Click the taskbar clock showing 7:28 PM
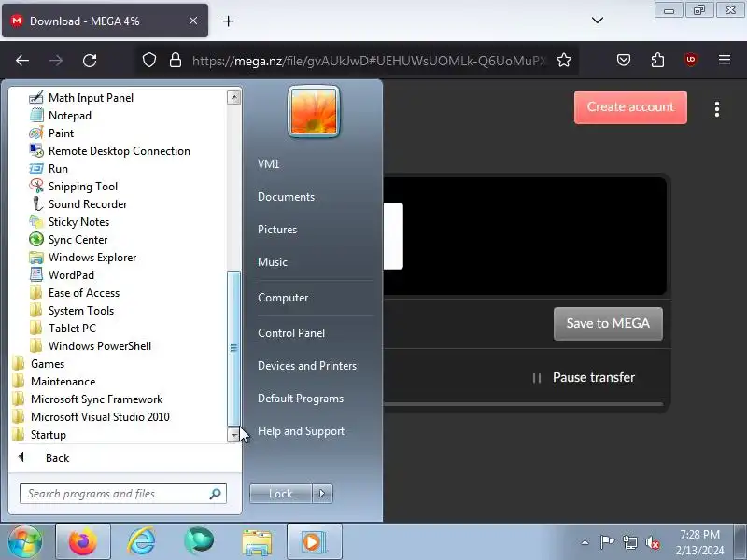 point(699,542)
